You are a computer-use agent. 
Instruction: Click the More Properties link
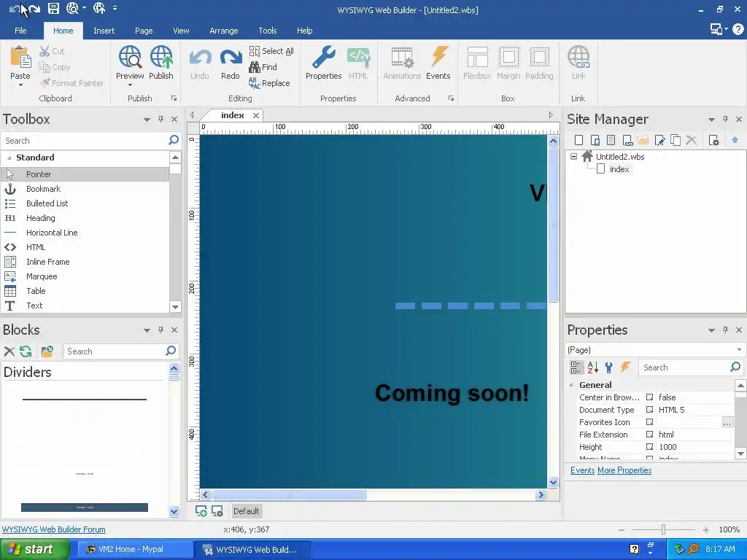tap(624, 470)
